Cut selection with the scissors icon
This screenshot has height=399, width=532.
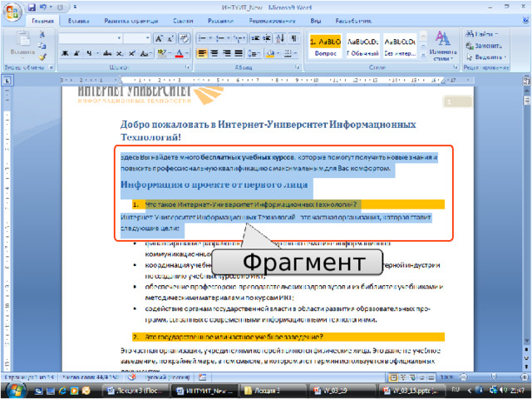click(42, 34)
